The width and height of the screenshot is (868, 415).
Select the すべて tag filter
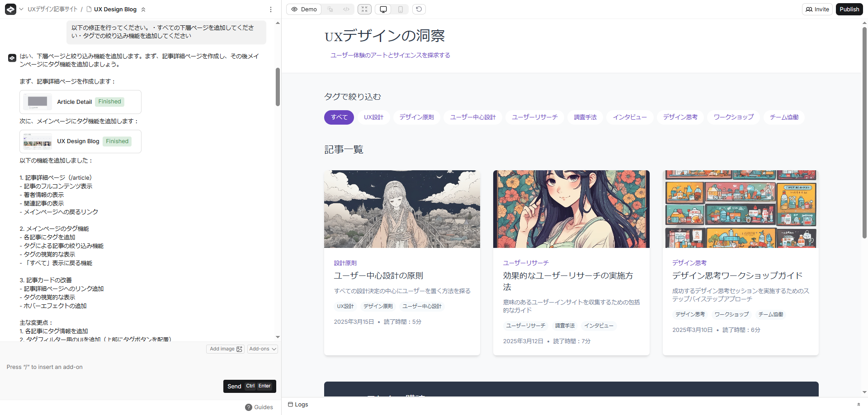pos(339,117)
